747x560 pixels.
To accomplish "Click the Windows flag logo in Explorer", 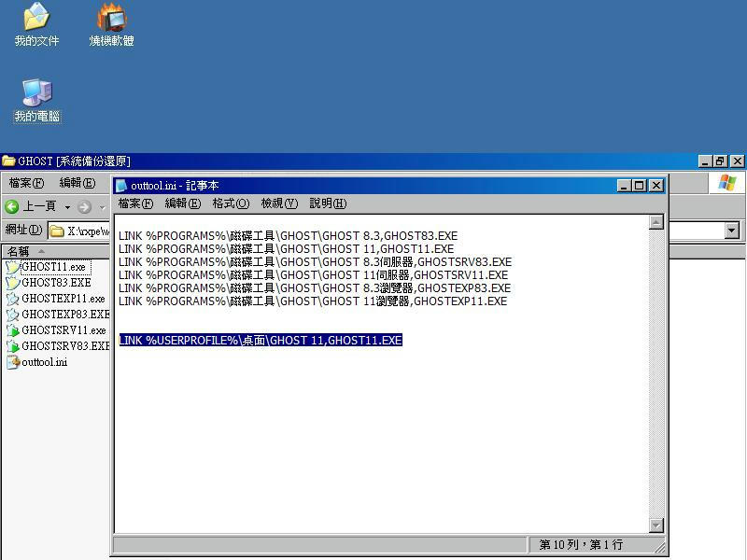I will click(x=727, y=183).
